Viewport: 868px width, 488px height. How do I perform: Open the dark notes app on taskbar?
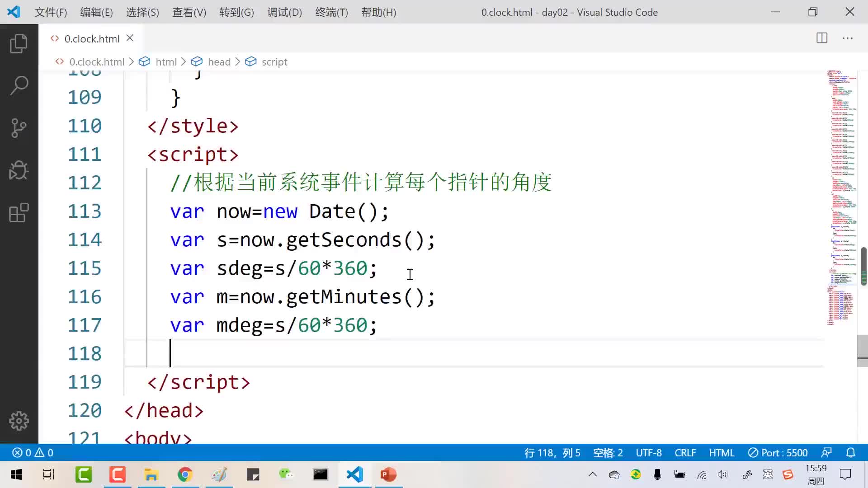click(253, 474)
